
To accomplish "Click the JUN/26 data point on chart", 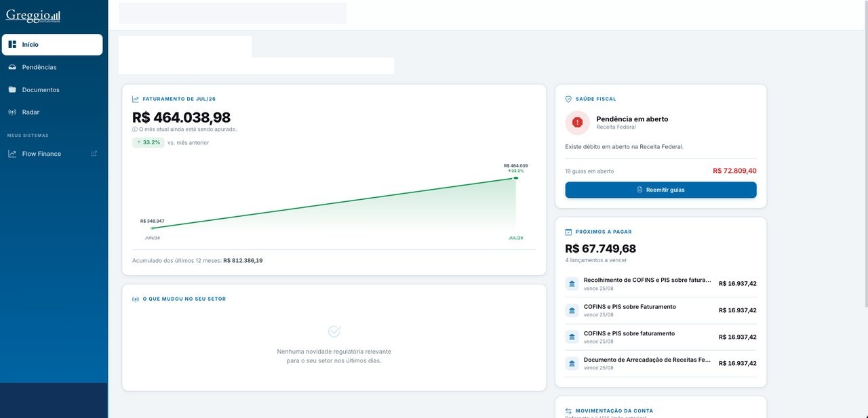I will pyautogui.click(x=152, y=228).
